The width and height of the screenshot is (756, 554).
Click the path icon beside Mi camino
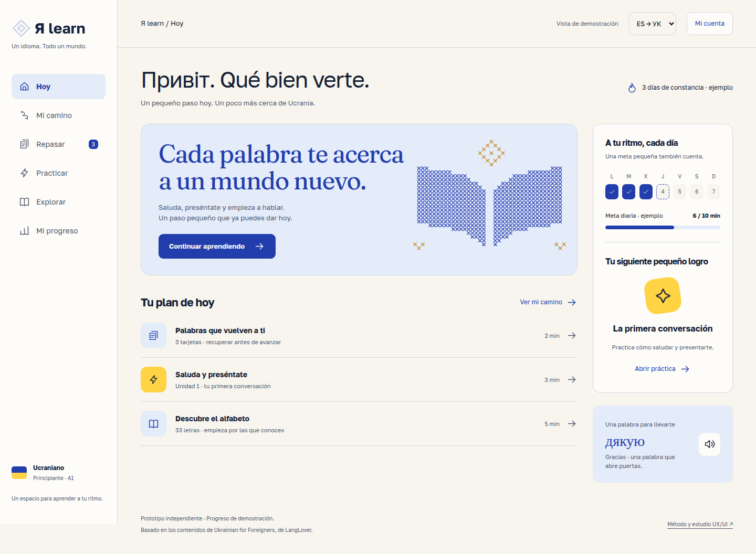pos(24,115)
